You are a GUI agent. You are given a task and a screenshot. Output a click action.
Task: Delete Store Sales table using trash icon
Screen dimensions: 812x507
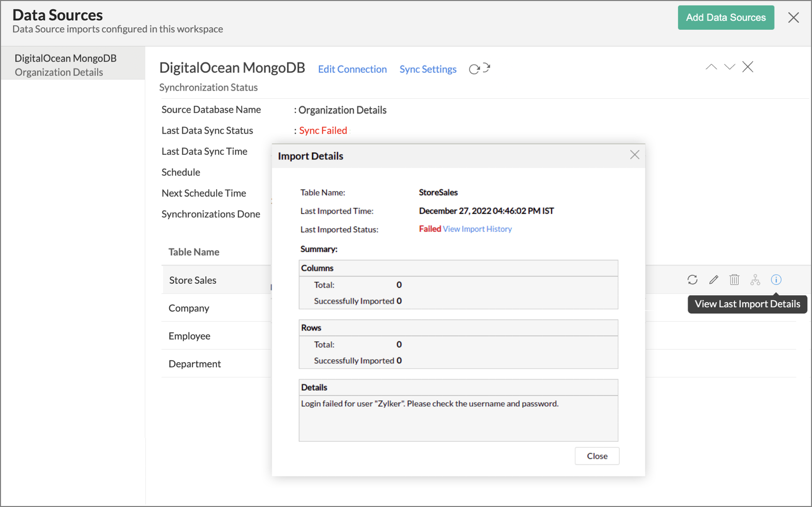[x=734, y=280]
